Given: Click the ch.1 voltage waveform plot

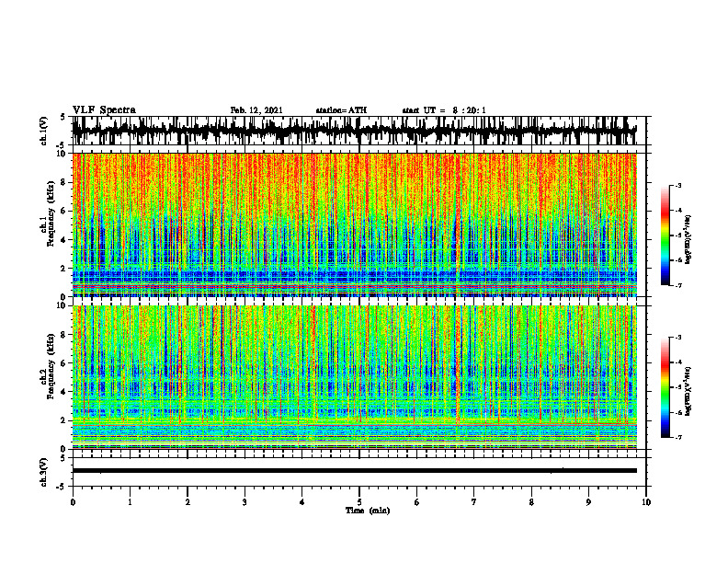Looking at the screenshot, I should pyautogui.click(x=354, y=131).
